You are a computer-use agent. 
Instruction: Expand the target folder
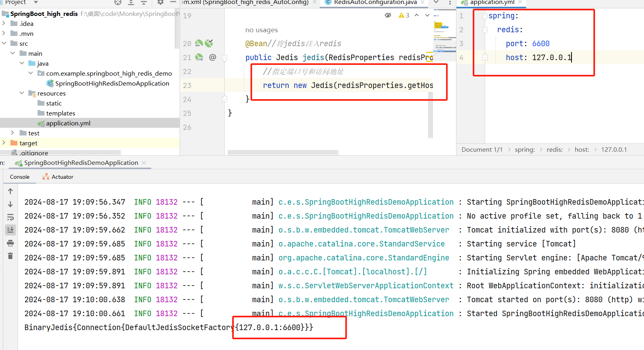(x=4, y=143)
